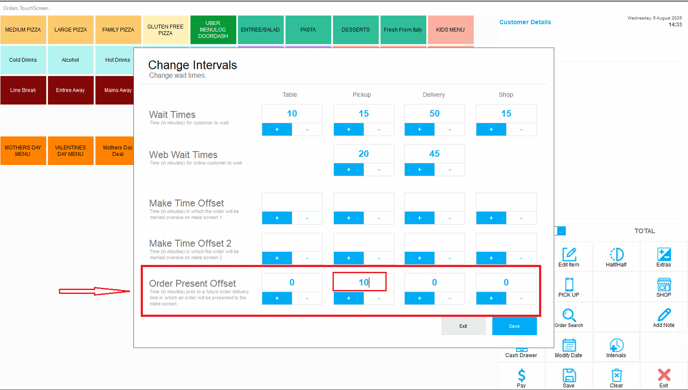Click the TOTAL label
Screen dimensions: 688x390
tap(644, 231)
